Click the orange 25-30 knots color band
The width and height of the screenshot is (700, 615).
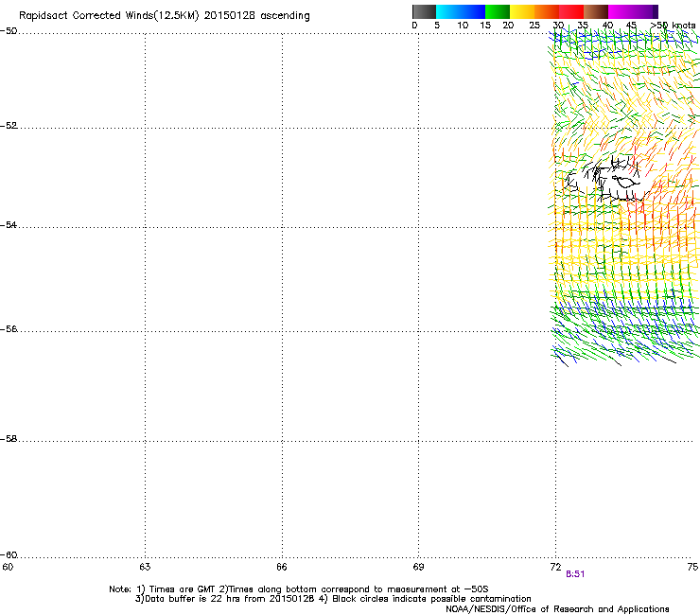tap(547, 11)
